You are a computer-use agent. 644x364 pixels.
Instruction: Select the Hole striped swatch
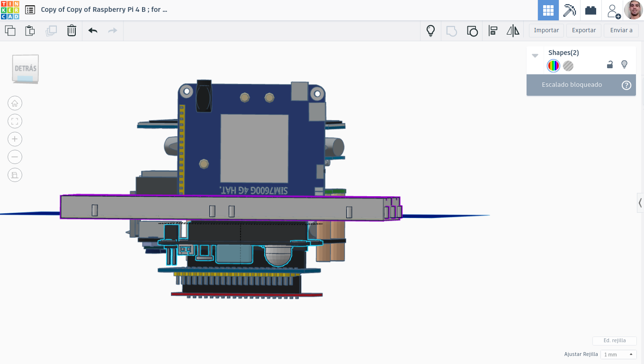point(568,66)
